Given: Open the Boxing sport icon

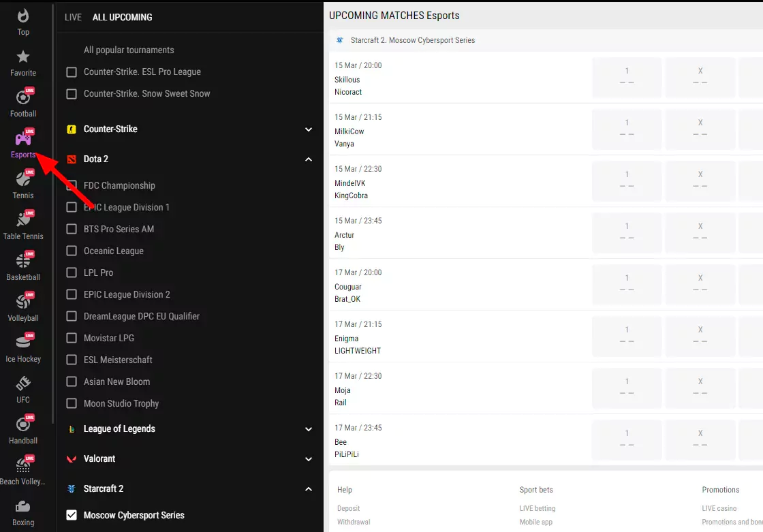Looking at the screenshot, I should pos(23,507).
